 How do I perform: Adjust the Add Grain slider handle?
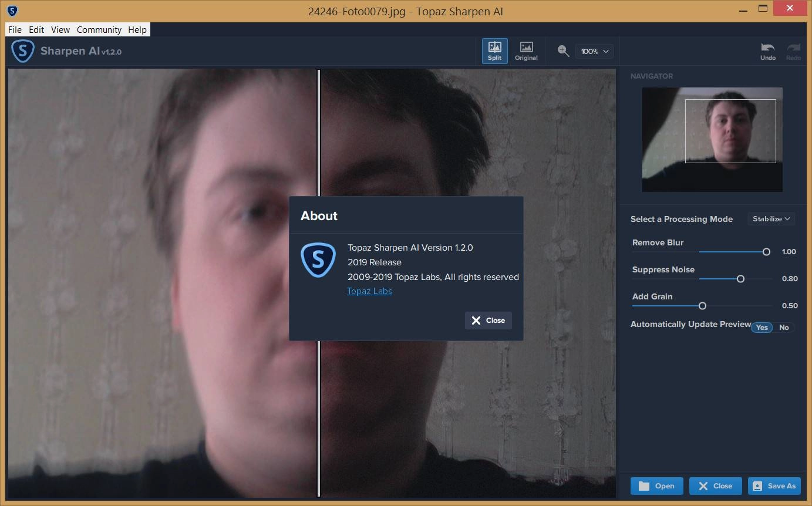[702, 306]
